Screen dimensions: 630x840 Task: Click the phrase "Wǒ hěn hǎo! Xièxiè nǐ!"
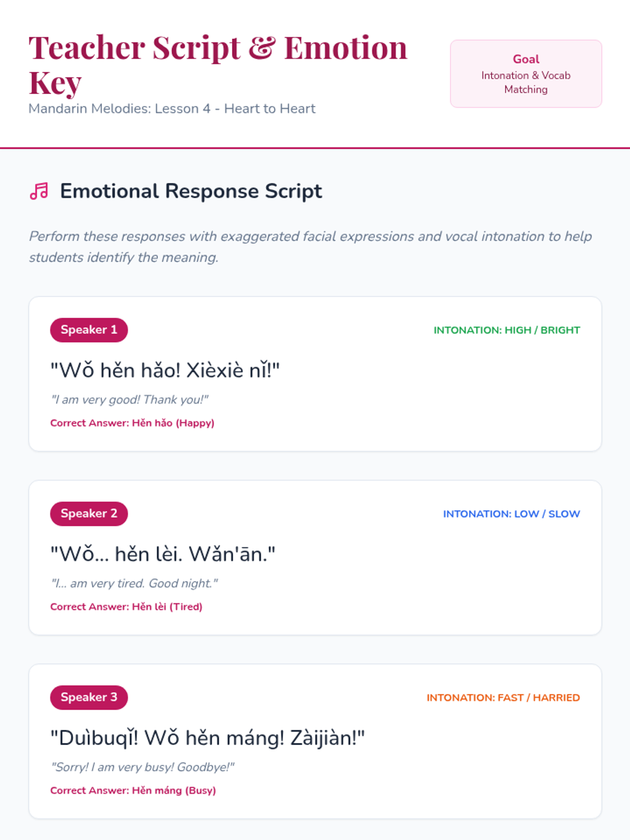coord(165,371)
